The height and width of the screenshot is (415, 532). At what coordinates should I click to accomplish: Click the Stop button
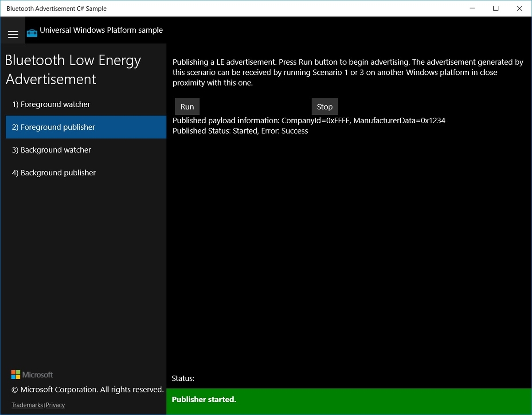point(325,107)
